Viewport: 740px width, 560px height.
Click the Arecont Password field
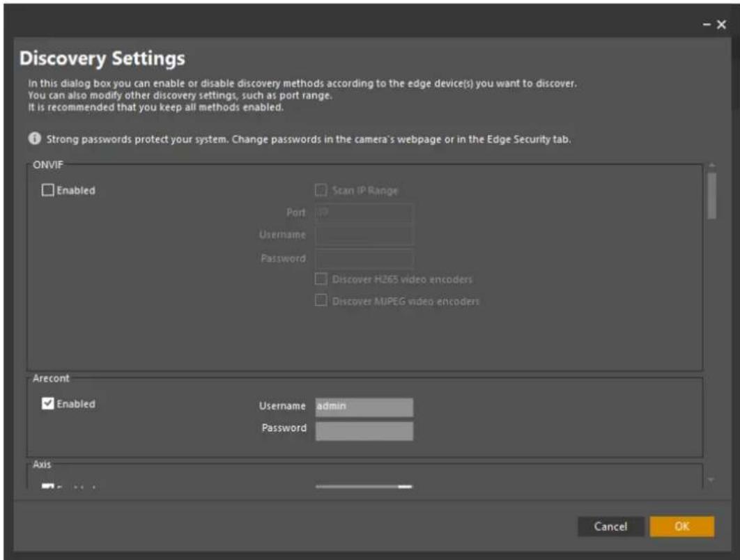[364, 430]
